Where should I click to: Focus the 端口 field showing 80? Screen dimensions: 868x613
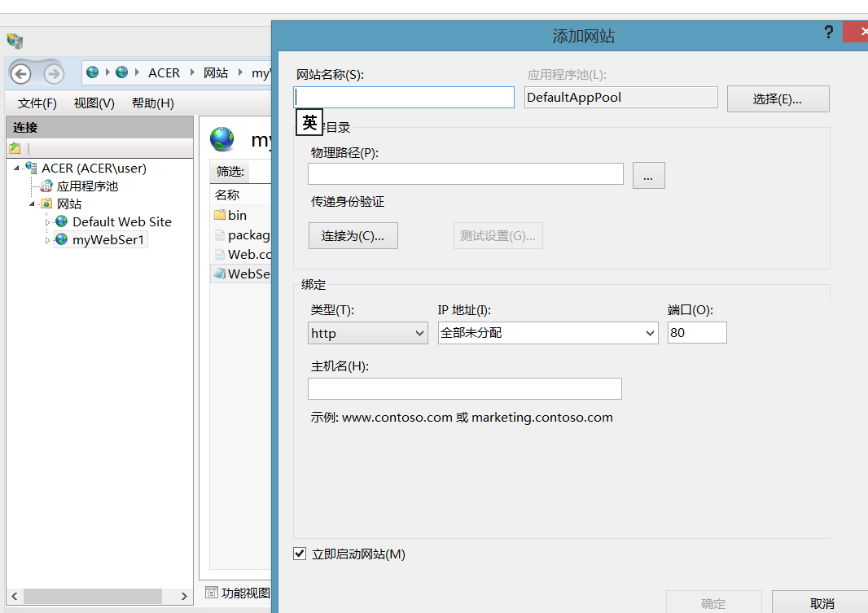(x=697, y=332)
